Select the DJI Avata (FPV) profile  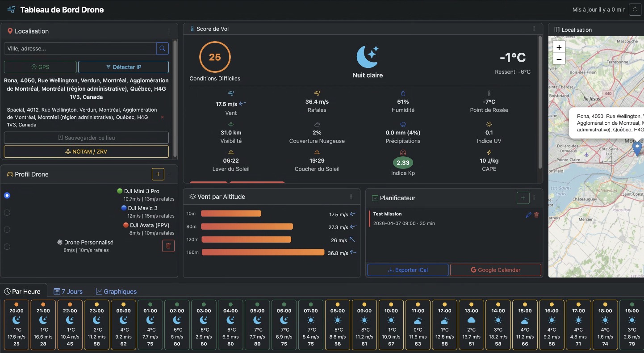[7, 229]
